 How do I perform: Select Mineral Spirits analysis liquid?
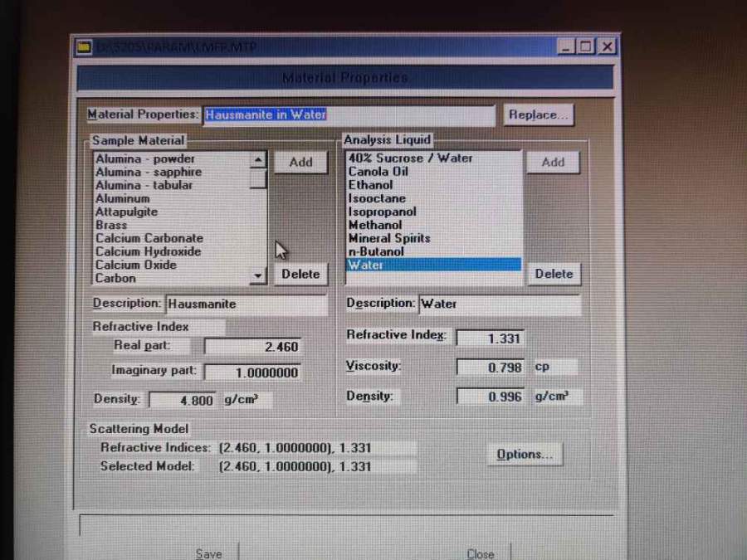(x=389, y=238)
